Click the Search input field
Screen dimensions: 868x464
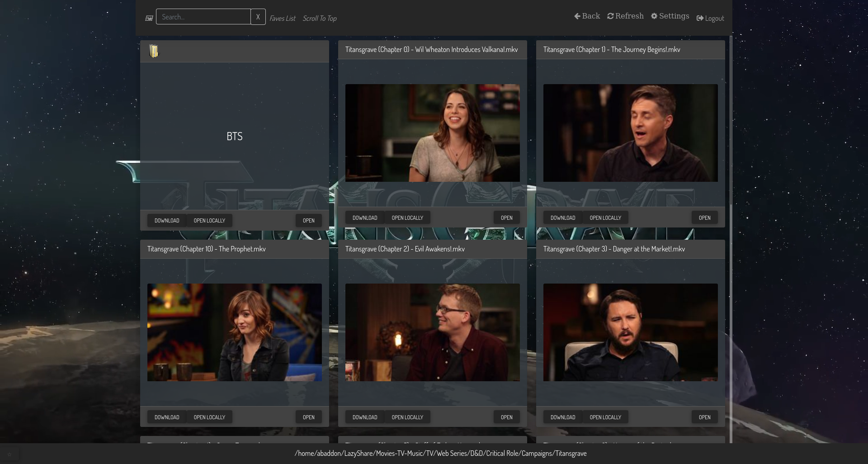tap(203, 17)
